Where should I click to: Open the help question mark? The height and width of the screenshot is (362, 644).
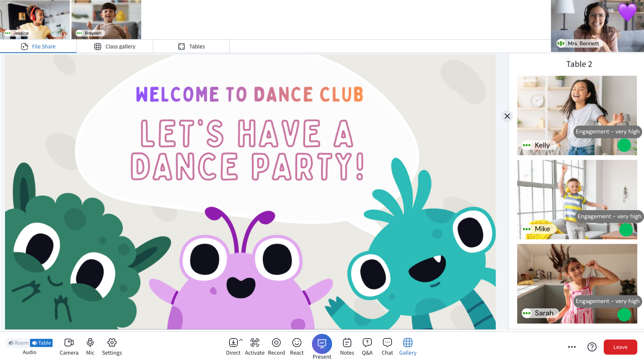coord(592,347)
